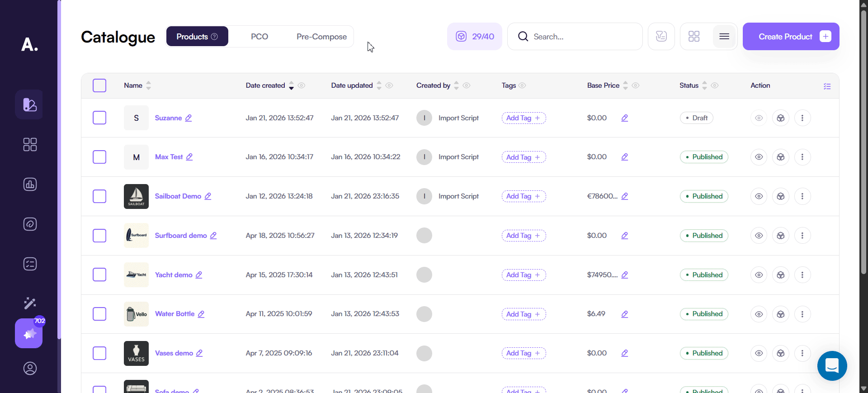Switch to grid view layout

[x=694, y=37]
